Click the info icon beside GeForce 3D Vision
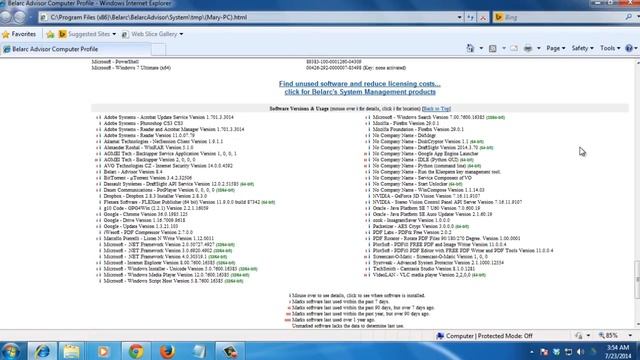 click(x=369, y=196)
